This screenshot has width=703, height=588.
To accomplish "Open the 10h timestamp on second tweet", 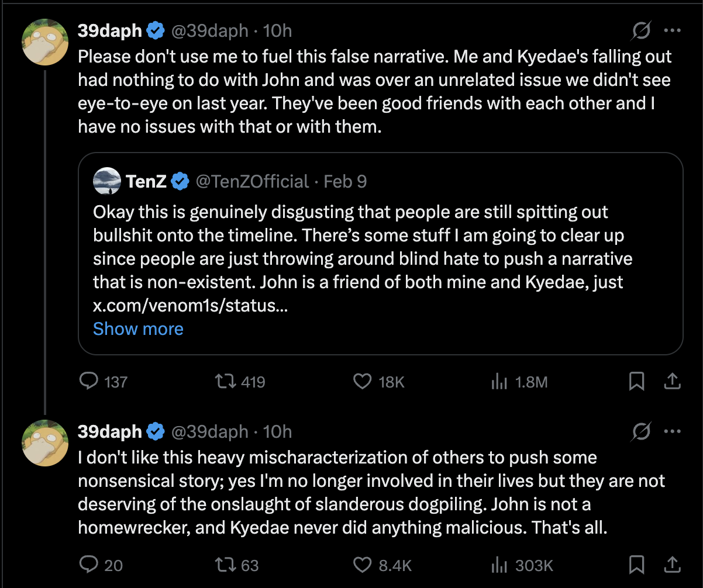I will coord(277,432).
